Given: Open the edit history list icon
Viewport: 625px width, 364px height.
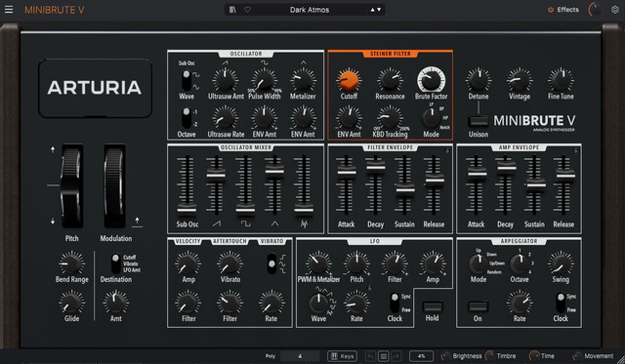Looking at the screenshot, I should click(384, 356).
